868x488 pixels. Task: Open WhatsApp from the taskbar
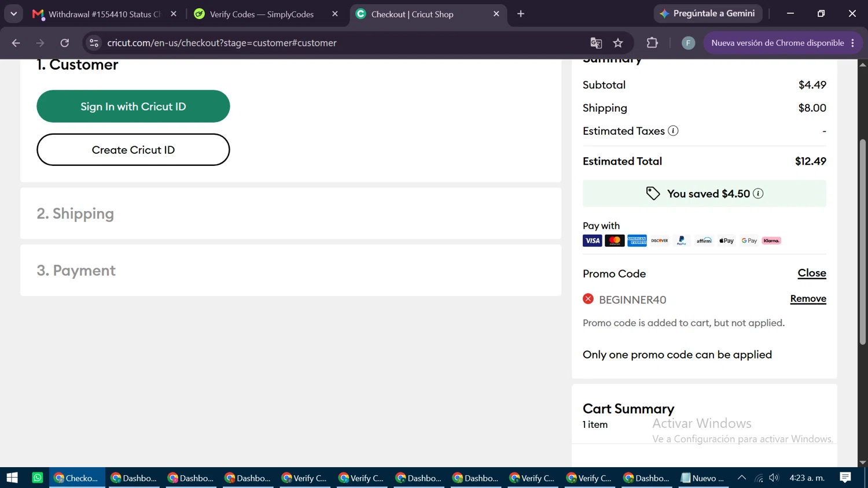coord(38,478)
